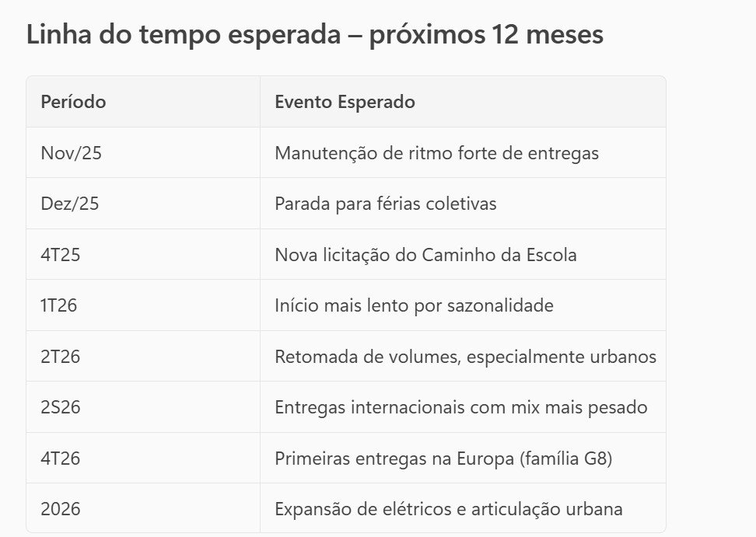This screenshot has width=756, height=537.
Task: Select the 'Dez/25' period cell
Action: tap(70, 204)
